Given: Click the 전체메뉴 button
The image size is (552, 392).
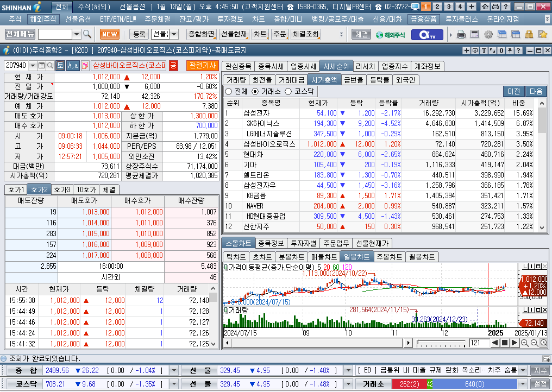Looking at the screenshot, I should (20, 34).
